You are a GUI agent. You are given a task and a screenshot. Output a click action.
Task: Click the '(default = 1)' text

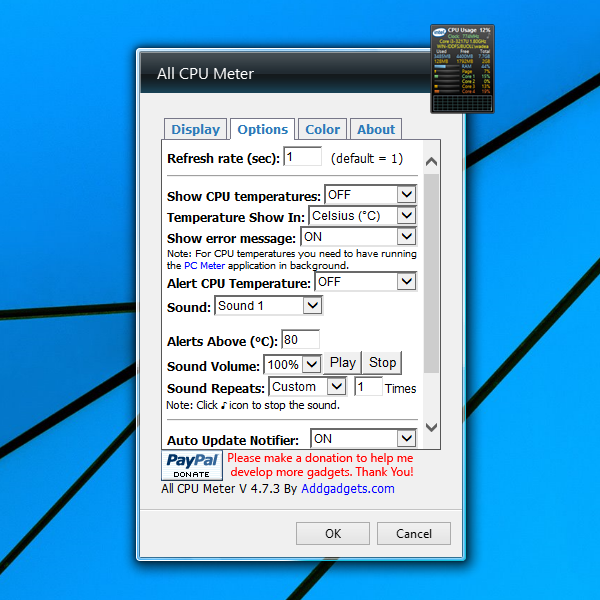point(367,158)
